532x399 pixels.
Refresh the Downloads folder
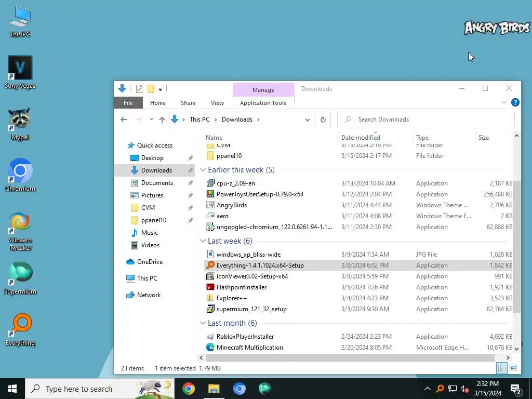point(323,119)
